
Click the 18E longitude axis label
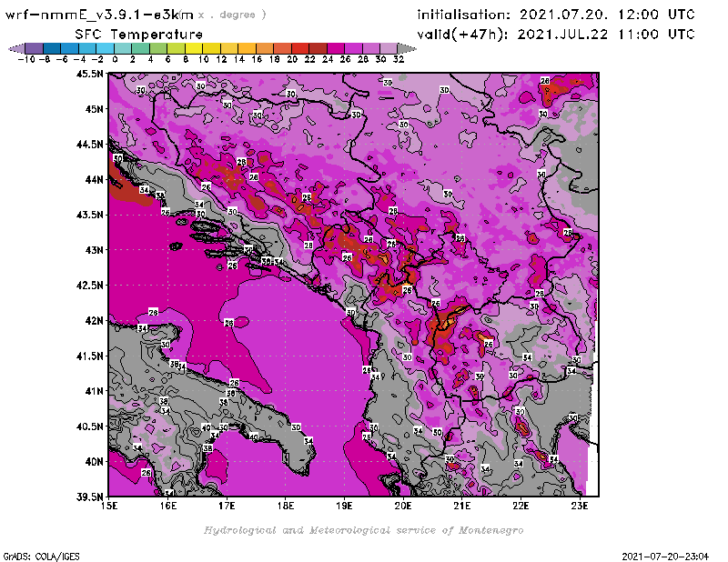coord(286,506)
